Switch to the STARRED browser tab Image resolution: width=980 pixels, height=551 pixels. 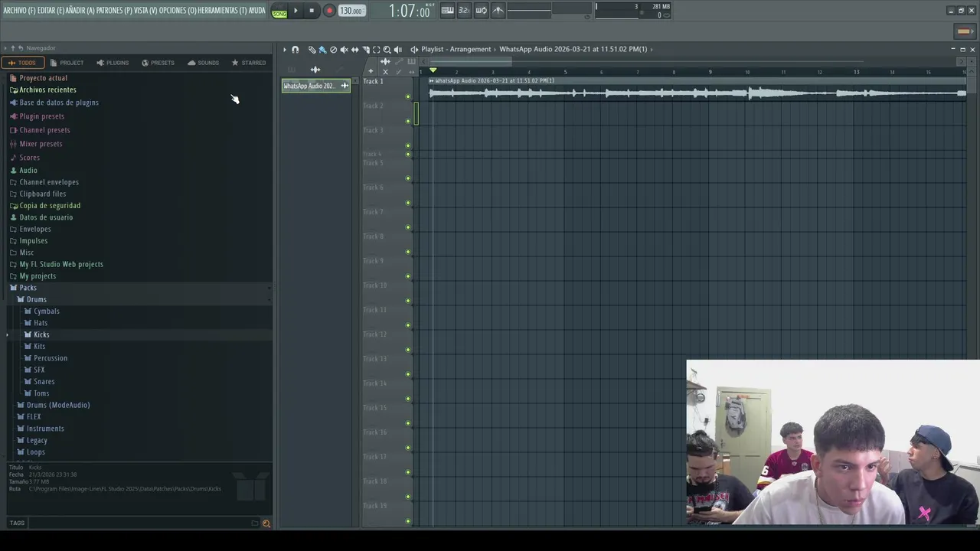coord(249,63)
